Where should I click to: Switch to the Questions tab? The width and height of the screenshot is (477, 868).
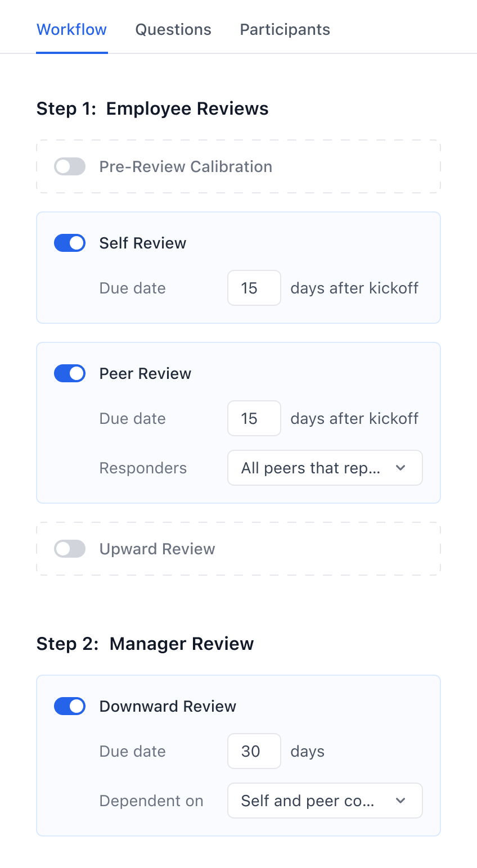click(173, 29)
